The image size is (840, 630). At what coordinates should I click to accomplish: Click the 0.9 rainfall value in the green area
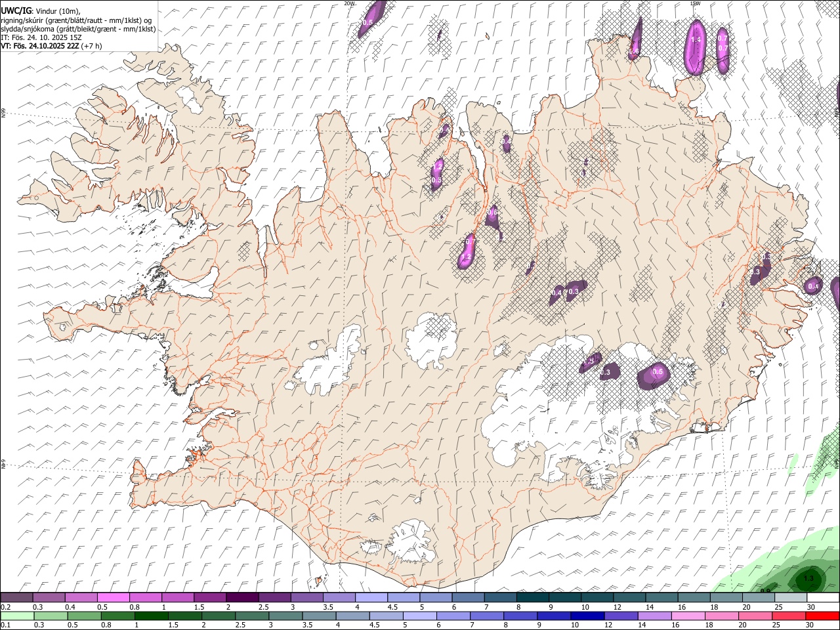765,591
